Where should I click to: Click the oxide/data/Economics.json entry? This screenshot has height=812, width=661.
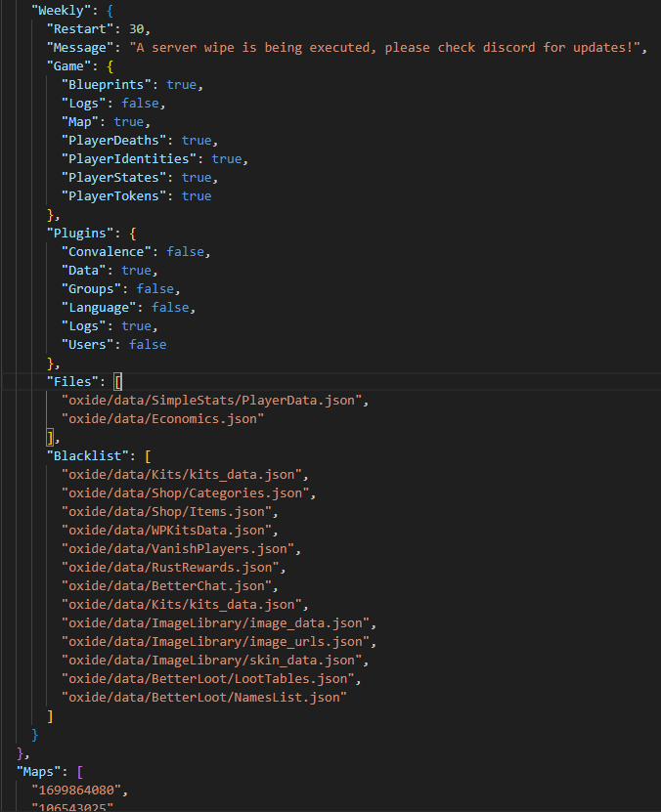(x=162, y=419)
